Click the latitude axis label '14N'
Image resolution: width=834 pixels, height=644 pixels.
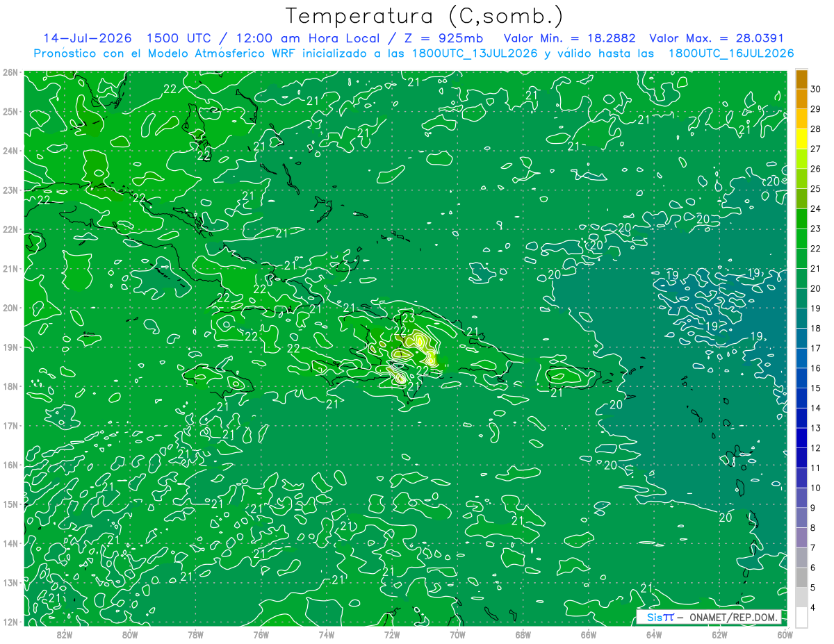pos(10,543)
